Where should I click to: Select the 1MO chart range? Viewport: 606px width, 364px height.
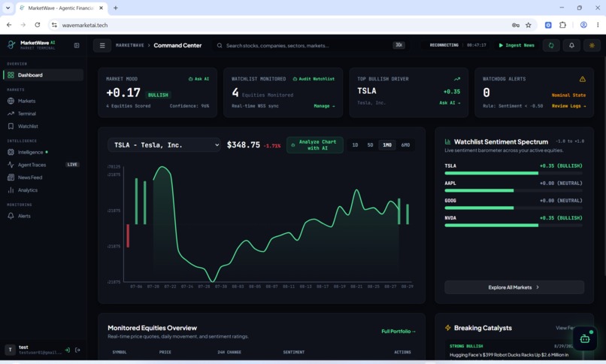pos(387,145)
